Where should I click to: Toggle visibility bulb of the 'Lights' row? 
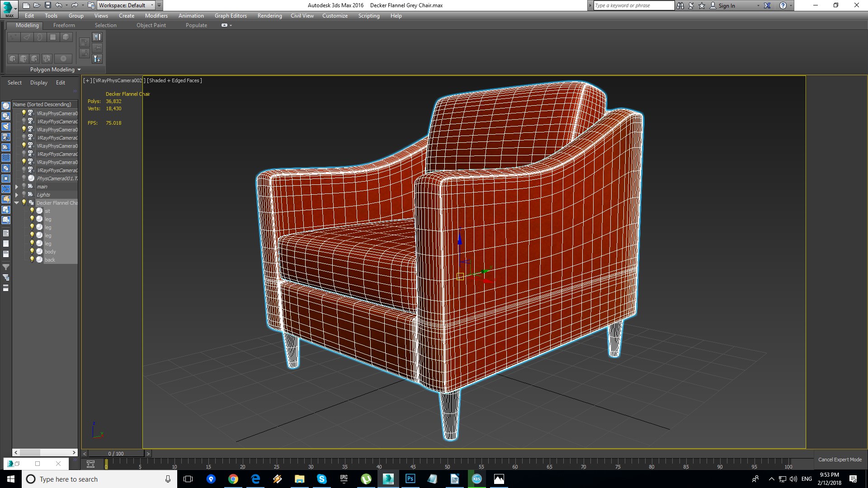(x=24, y=194)
